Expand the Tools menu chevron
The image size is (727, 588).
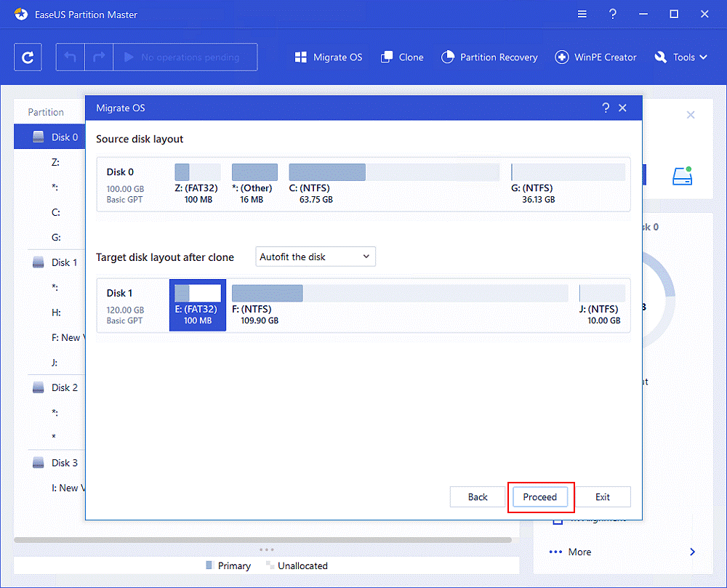point(704,57)
